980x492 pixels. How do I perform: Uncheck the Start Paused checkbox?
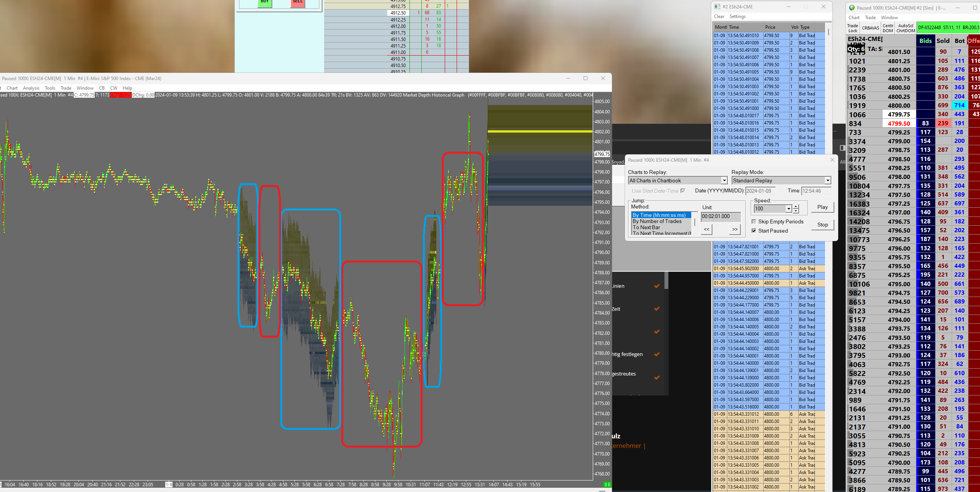tap(754, 231)
